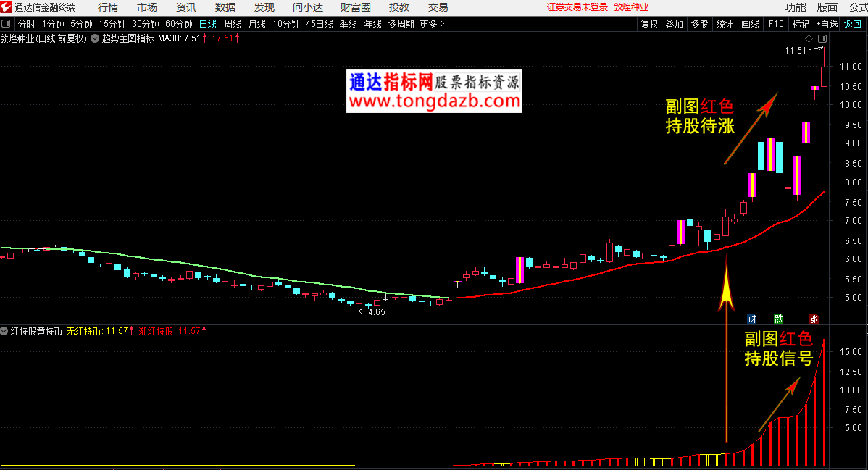Image resolution: width=868 pixels, height=470 pixels.
Task: Click the 复权 button
Action: point(649,24)
